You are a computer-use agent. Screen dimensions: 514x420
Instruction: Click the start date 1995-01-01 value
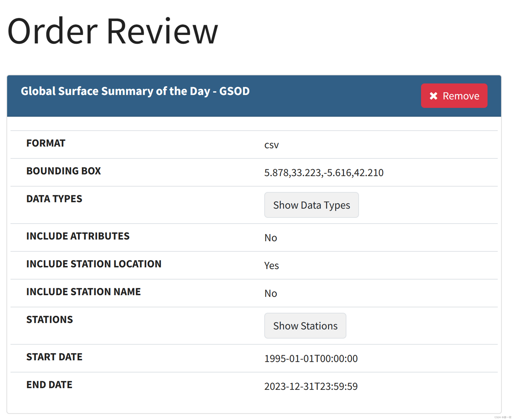pyautogui.click(x=311, y=359)
